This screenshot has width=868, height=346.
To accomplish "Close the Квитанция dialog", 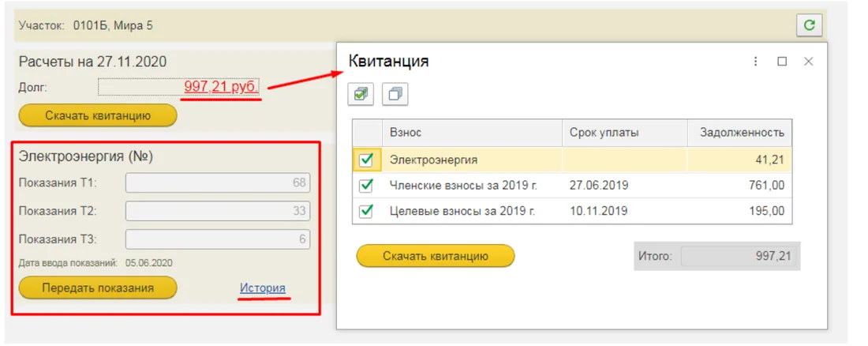I will pos(809,62).
